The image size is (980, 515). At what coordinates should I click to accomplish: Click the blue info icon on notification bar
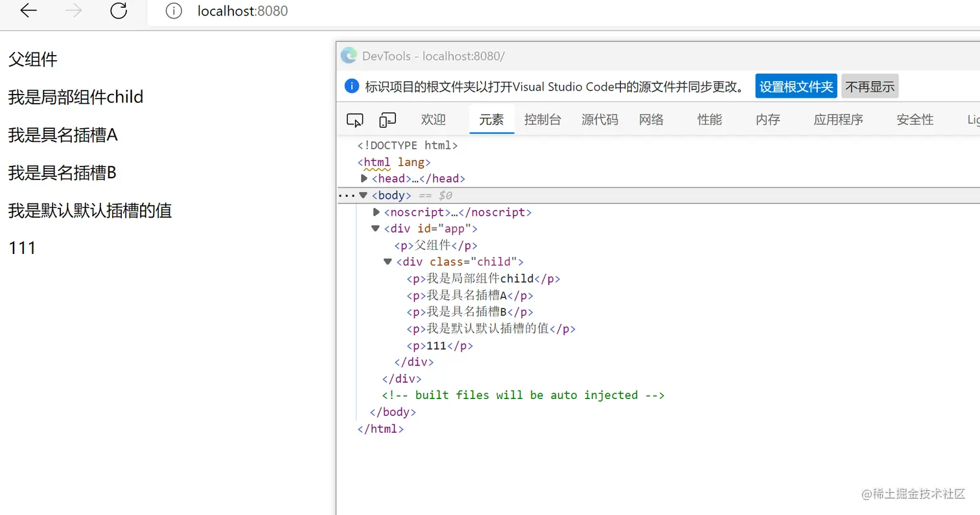[351, 86]
